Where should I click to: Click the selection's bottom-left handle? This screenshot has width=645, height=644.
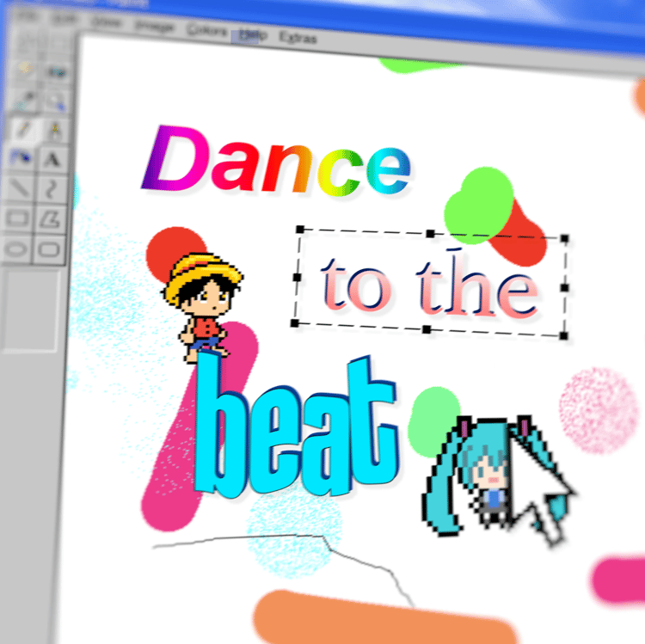tap(294, 323)
